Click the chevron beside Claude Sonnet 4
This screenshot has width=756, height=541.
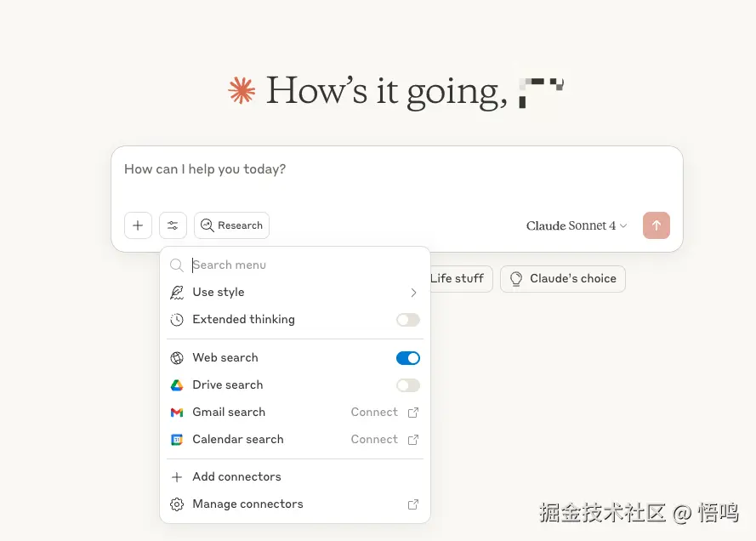pos(623,225)
